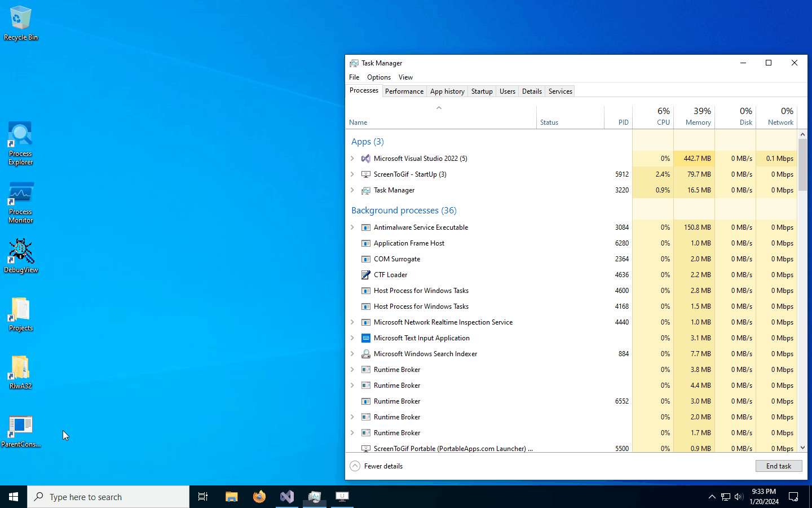Select the Projects folder shortcut

[x=21, y=314]
